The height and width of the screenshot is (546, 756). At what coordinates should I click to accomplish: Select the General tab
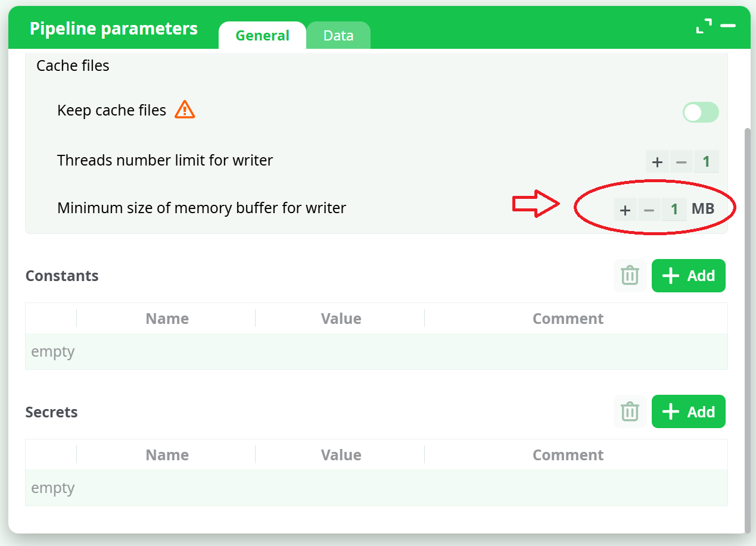pyautogui.click(x=262, y=36)
